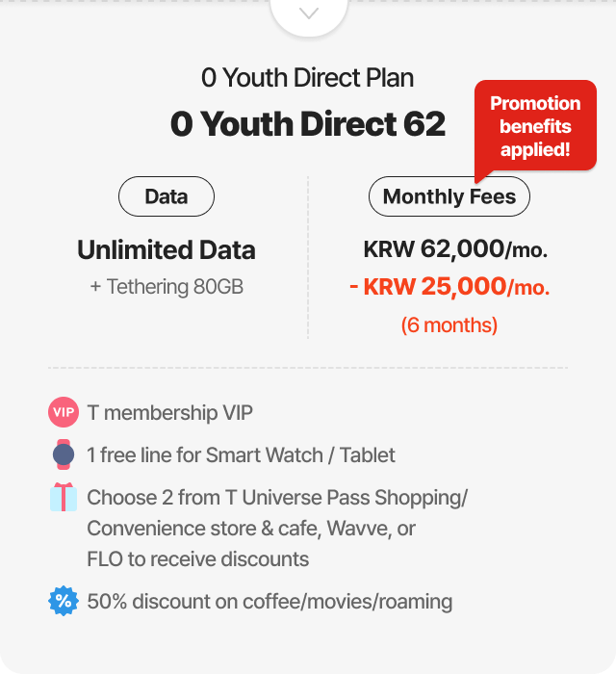Collapse the plan card with top chevron

tap(308, 13)
